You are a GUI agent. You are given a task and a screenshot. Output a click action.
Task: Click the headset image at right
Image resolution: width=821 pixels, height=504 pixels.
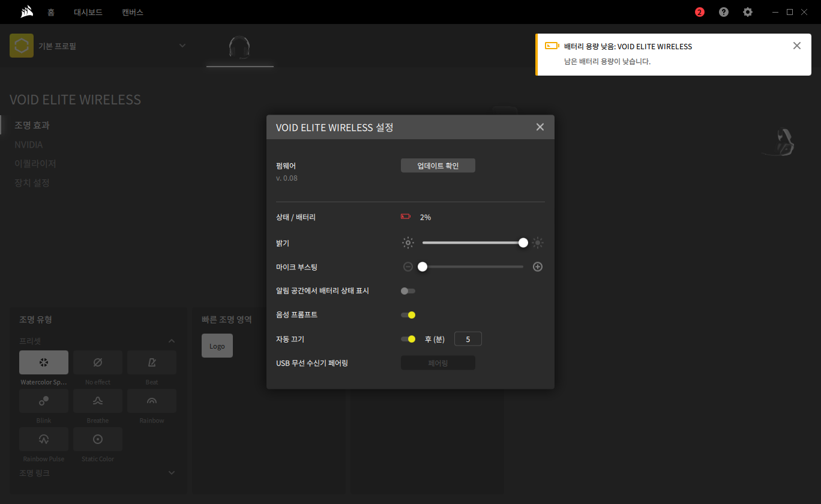(x=778, y=142)
